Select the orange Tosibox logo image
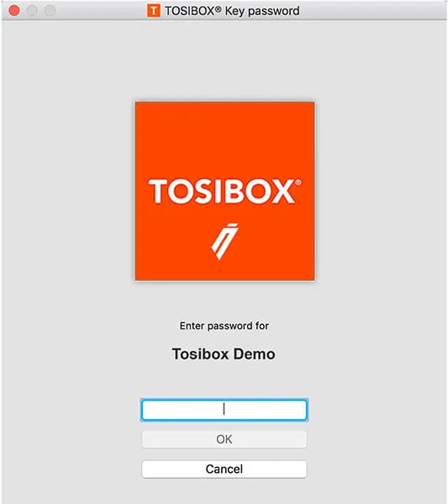Image resolution: width=448 pixels, height=504 pixels. pos(224,192)
